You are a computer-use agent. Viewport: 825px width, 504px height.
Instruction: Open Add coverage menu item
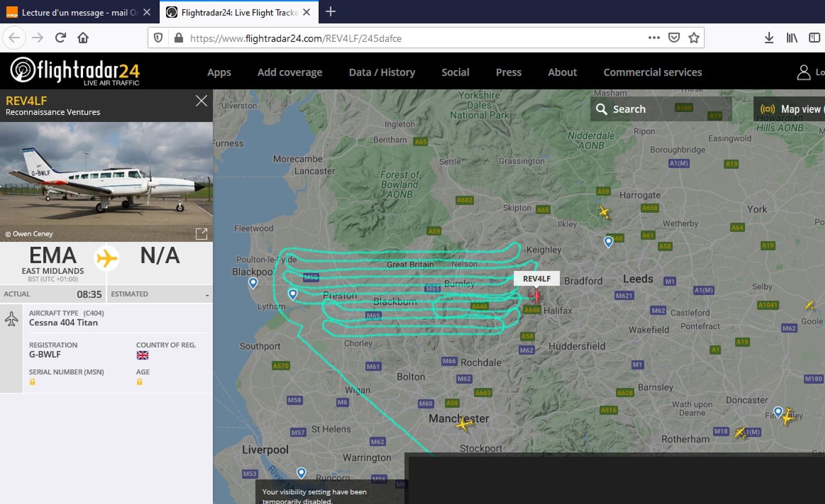point(290,72)
